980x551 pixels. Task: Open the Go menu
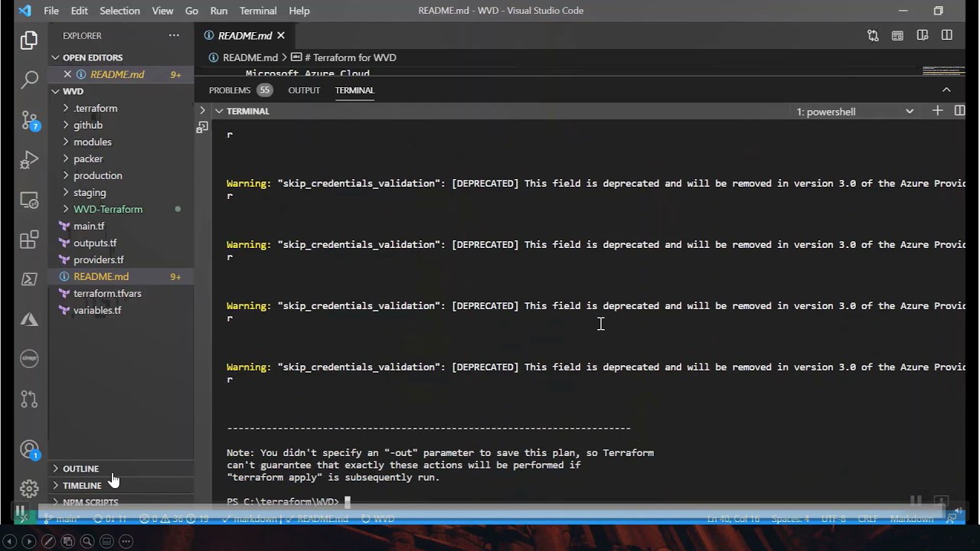pos(191,11)
